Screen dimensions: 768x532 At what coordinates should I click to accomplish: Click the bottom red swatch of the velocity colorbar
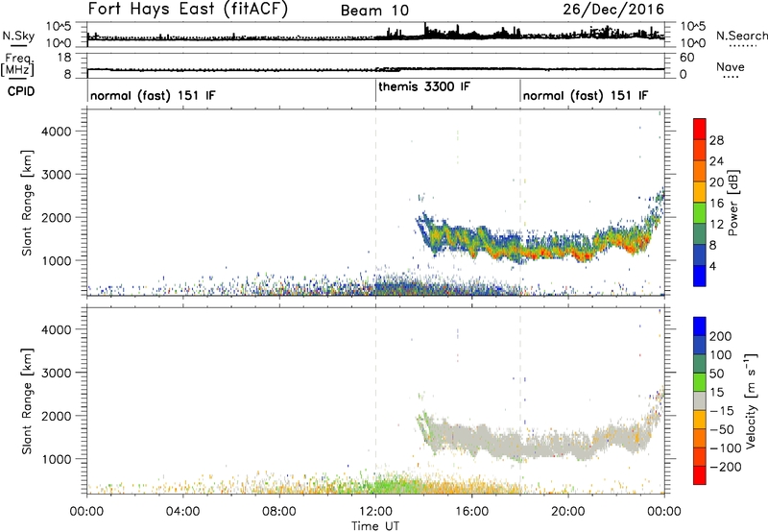[700, 475]
